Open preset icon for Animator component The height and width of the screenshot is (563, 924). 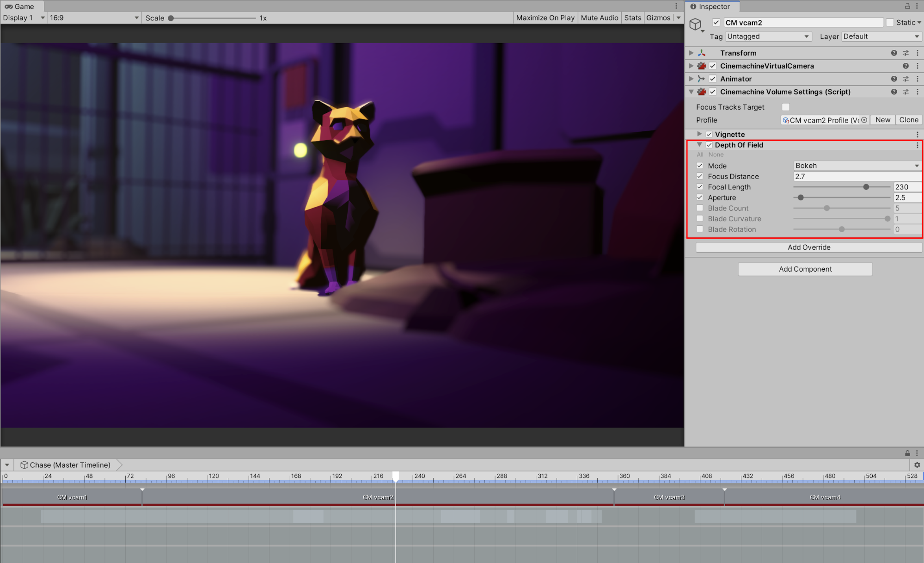click(906, 79)
